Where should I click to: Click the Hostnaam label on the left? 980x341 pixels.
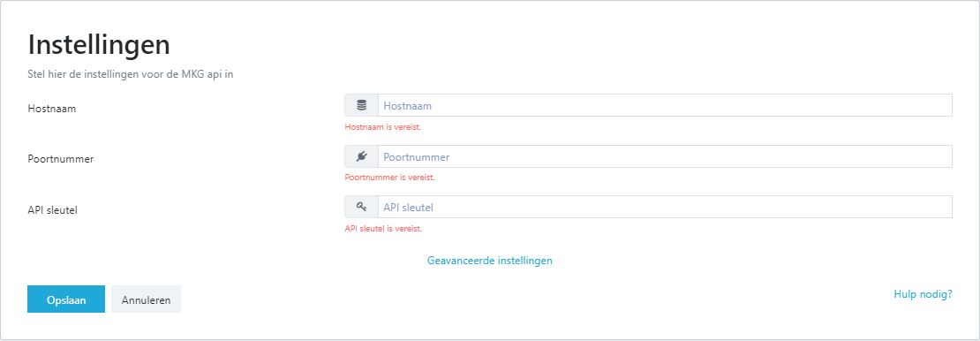52,109
